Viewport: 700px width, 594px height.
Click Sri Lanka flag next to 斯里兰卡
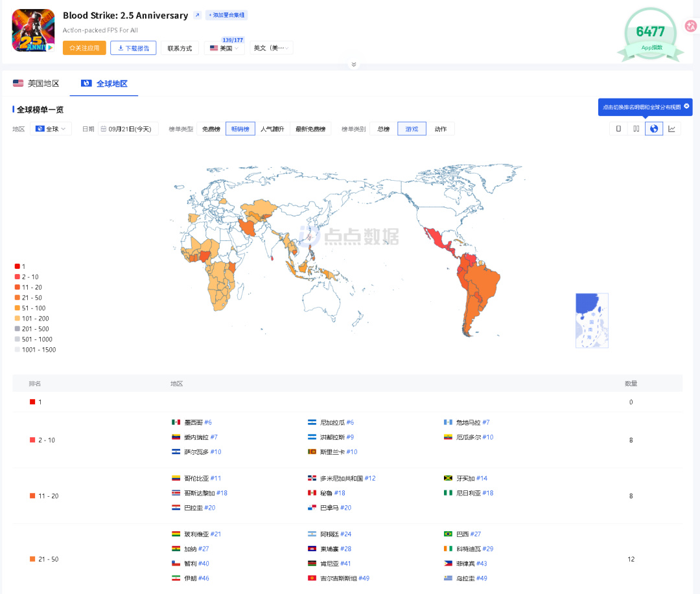coord(312,451)
